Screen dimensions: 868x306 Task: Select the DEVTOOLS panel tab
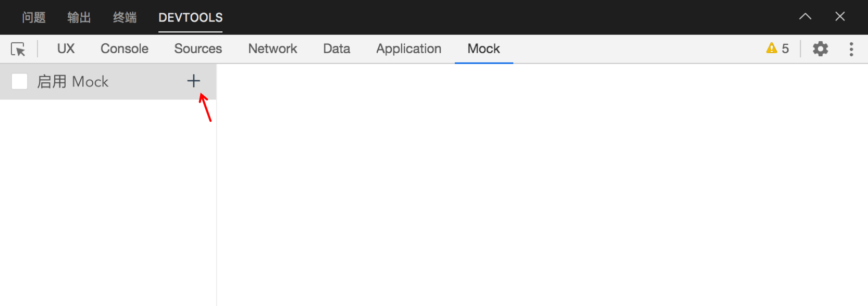tap(190, 18)
